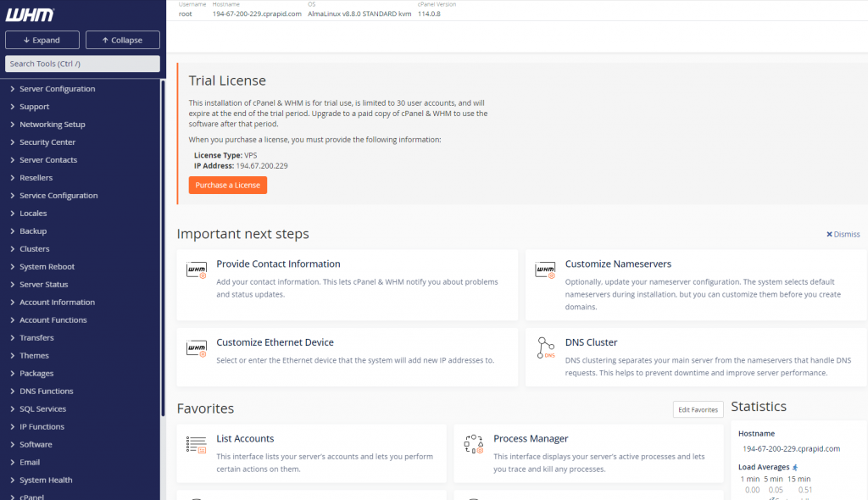
Task: Click the DNS Cluster icon
Action: tap(546, 348)
